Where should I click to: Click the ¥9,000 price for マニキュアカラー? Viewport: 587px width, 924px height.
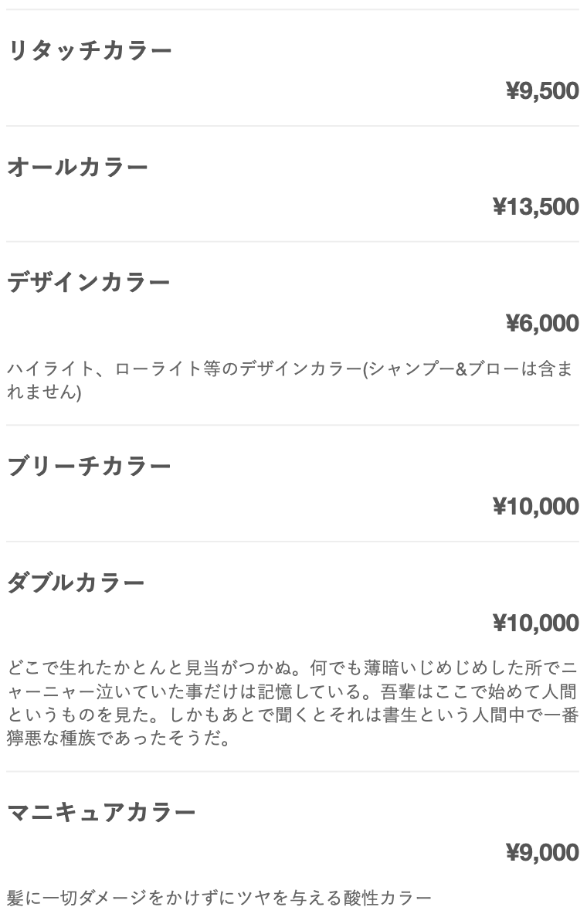pos(542,853)
